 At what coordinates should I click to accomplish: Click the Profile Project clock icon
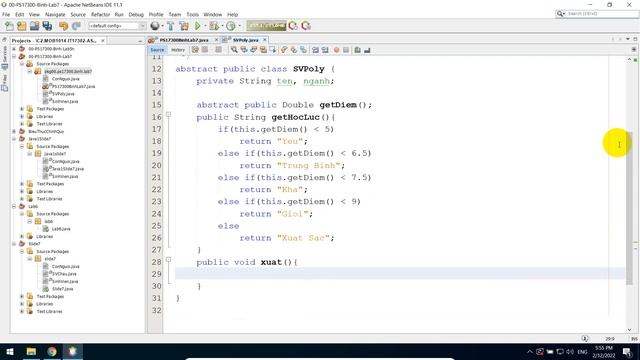tap(231, 26)
